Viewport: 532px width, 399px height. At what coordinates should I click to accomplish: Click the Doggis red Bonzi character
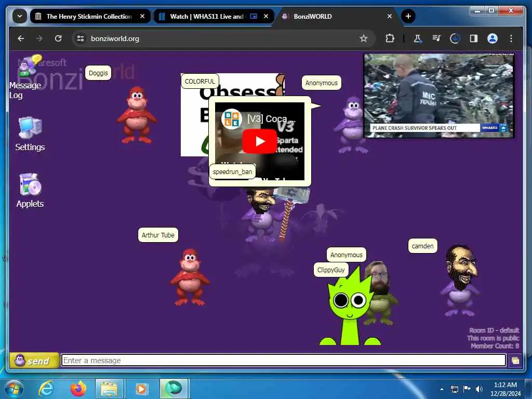tap(137, 115)
